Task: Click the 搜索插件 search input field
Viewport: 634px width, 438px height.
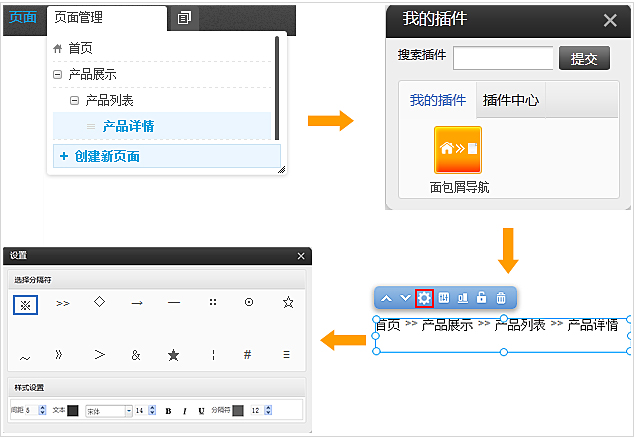Action: coord(503,59)
